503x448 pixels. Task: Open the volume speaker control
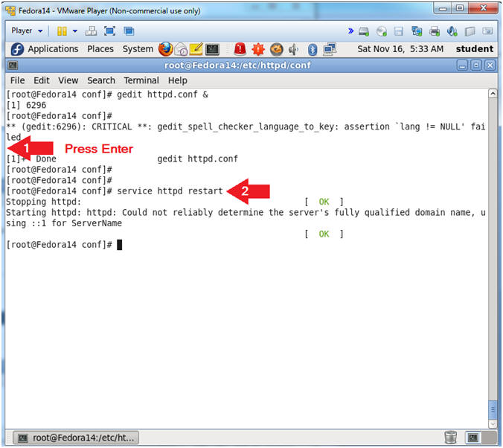click(293, 49)
